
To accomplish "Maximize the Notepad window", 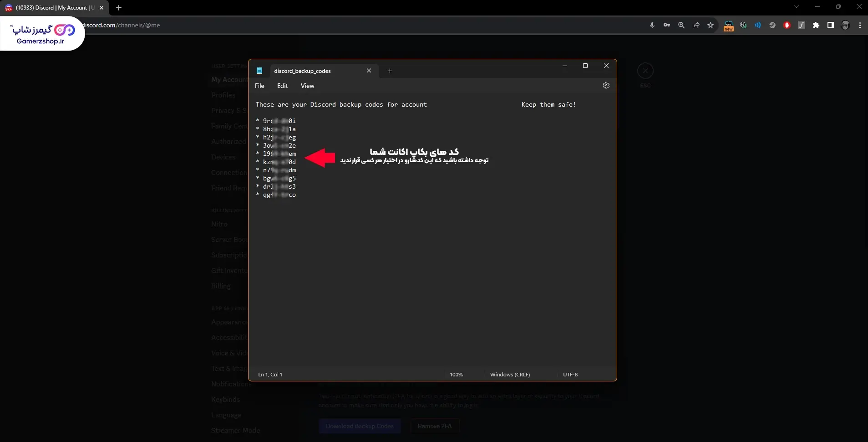I will coord(585,66).
